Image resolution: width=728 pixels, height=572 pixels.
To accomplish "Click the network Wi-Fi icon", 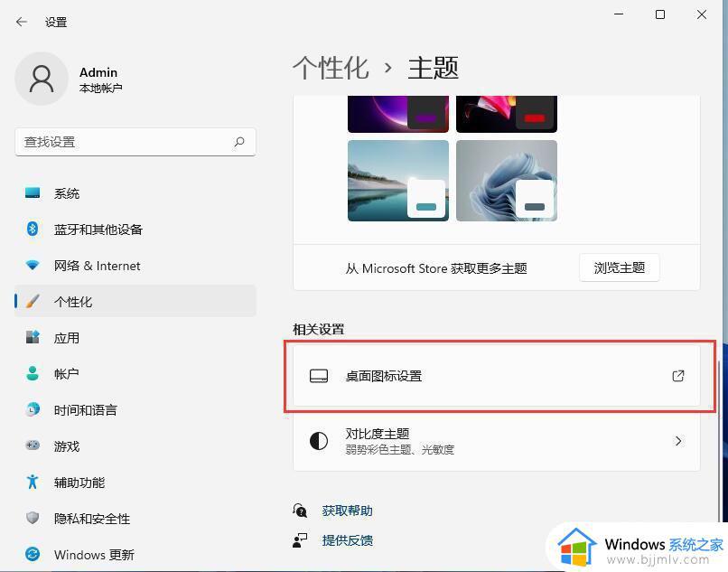I will point(33,266).
